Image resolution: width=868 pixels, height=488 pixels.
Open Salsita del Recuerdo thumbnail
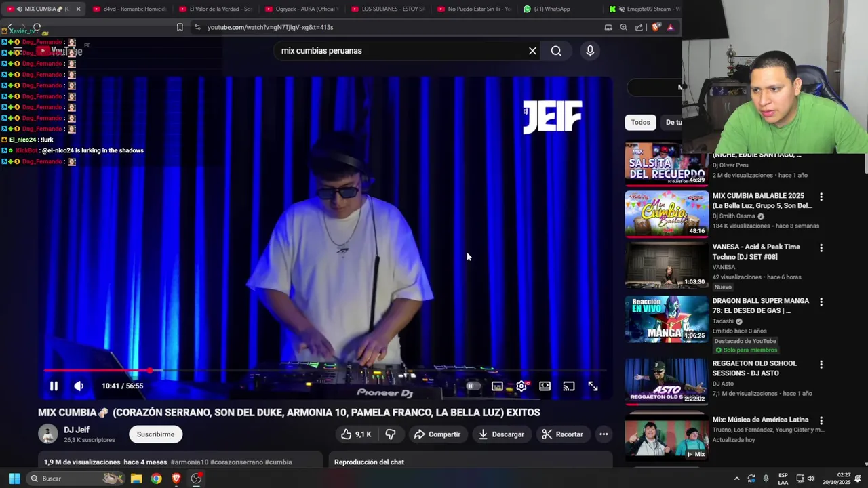[667, 165]
